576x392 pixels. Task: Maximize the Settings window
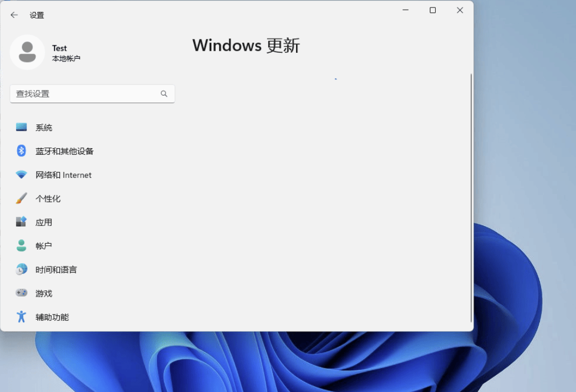click(433, 10)
